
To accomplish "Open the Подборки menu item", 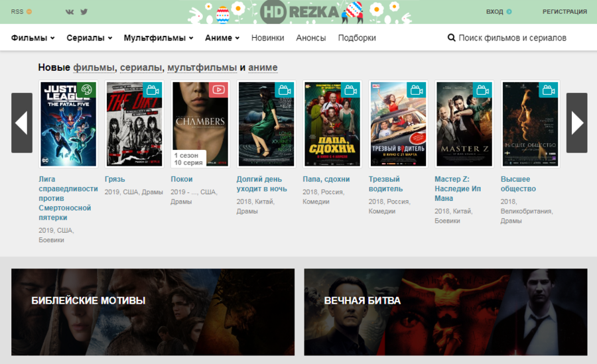I will tap(357, 38).
